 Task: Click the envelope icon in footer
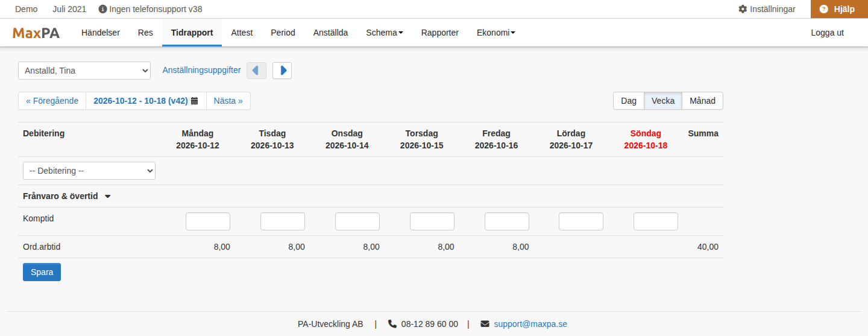[x=485, y=324]
